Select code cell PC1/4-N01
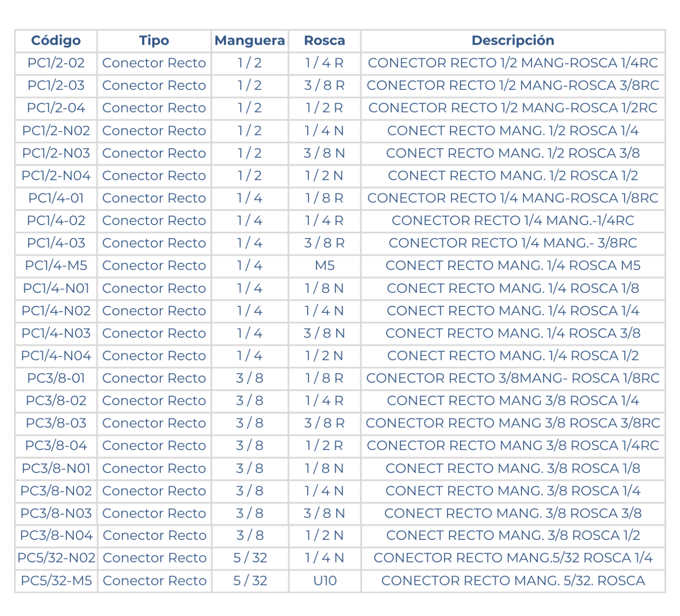Viewport: 680px width, 616px height. tap(56, 288)
